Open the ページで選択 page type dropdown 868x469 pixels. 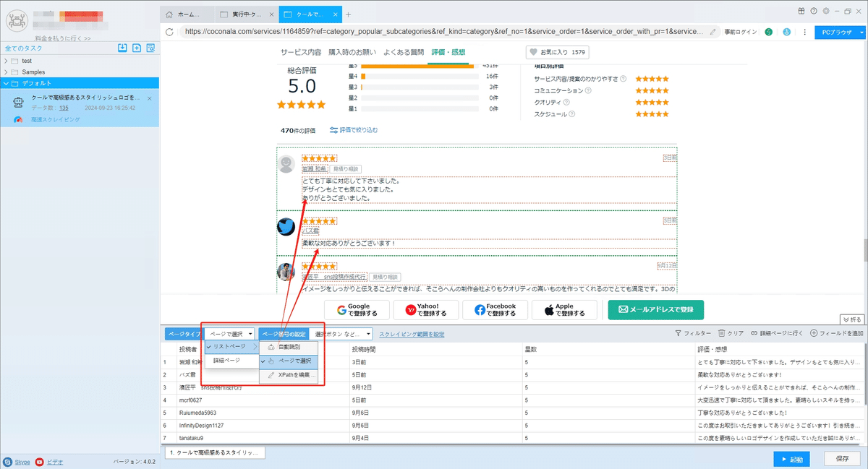230,334
